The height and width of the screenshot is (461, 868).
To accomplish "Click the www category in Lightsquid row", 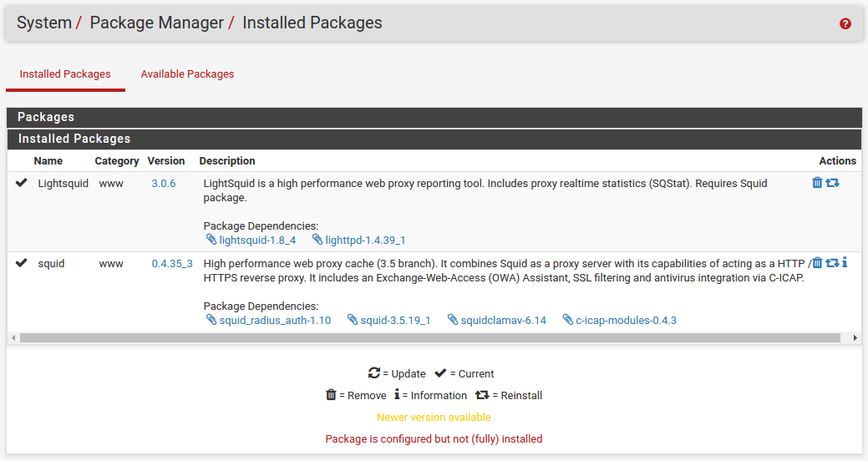I will point(111,183).
